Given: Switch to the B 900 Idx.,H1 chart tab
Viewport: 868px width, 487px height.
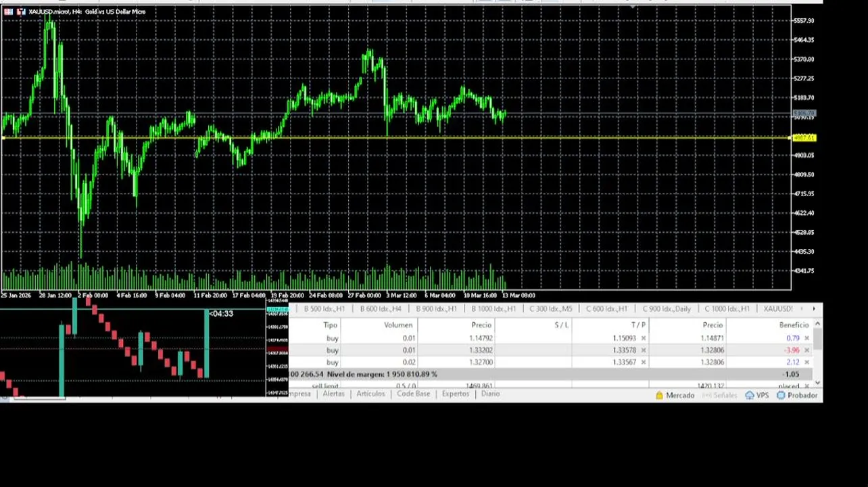Looking at the screenshot, I should 436,308.
